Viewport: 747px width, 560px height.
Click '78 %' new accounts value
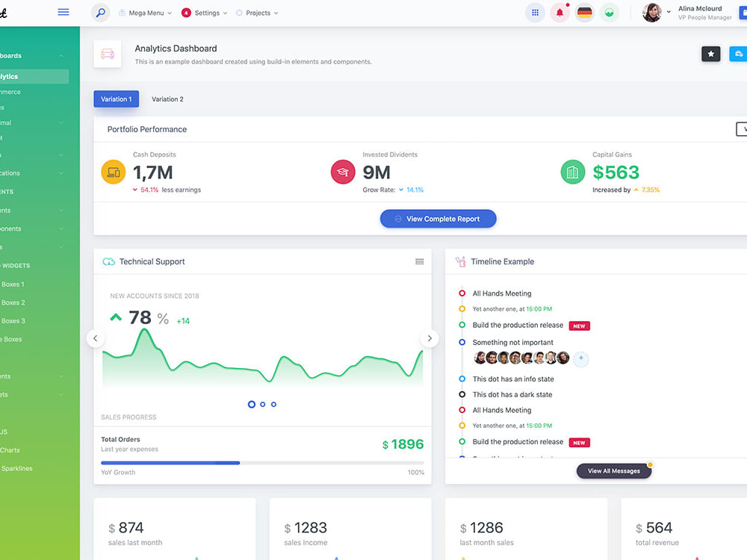pyautogui.click(x=149, y=317)
